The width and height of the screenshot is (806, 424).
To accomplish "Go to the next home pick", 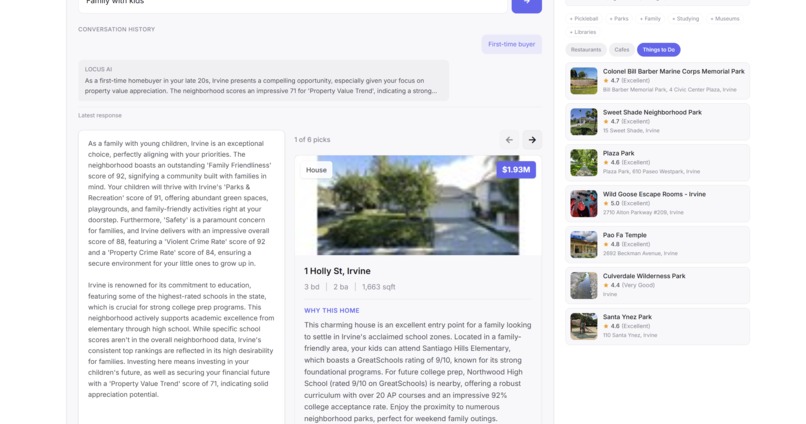I will pyautogui.click(x=532, y=140).
